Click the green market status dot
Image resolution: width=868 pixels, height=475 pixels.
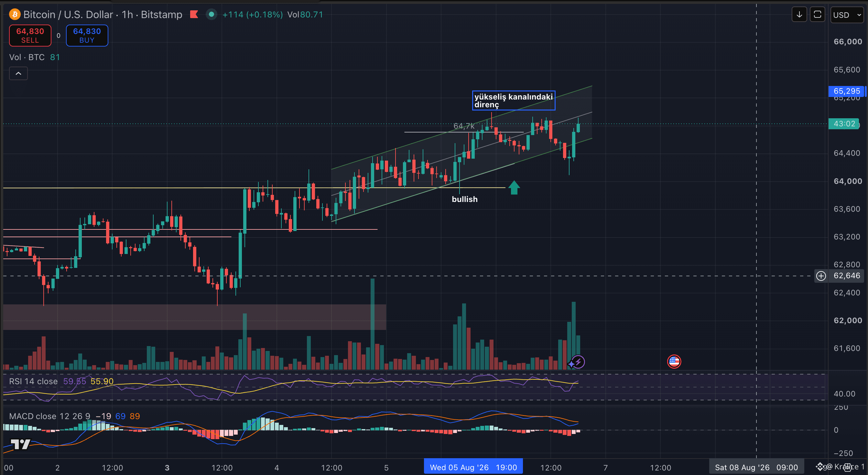[x=211, y=15]
